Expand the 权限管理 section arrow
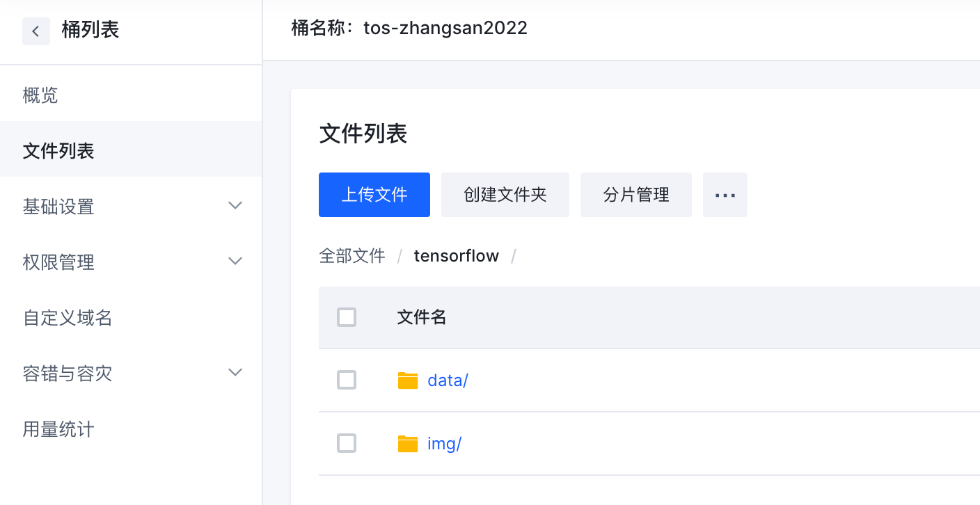This screenshot has height=505, width=980. [x=235, y=262]
